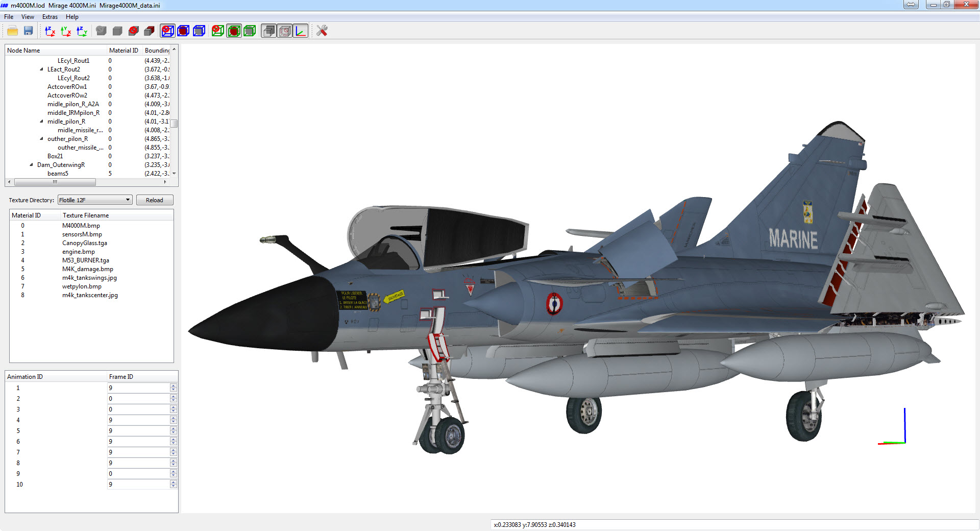Open the Texture Directory dropdown
Screen dimensions: 980x531
point(95,200)
